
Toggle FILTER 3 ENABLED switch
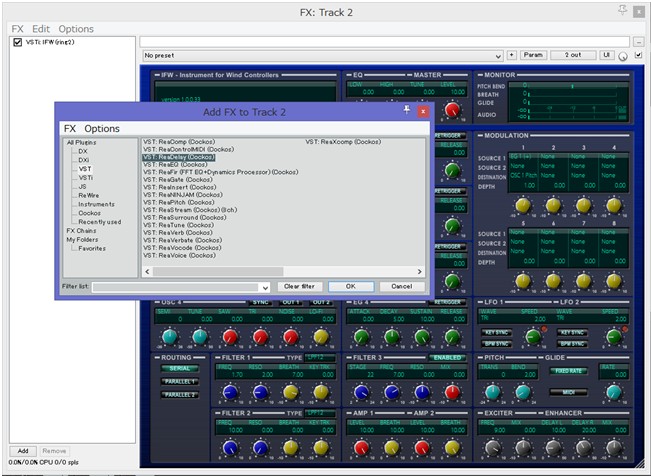[x=447, y=357]
